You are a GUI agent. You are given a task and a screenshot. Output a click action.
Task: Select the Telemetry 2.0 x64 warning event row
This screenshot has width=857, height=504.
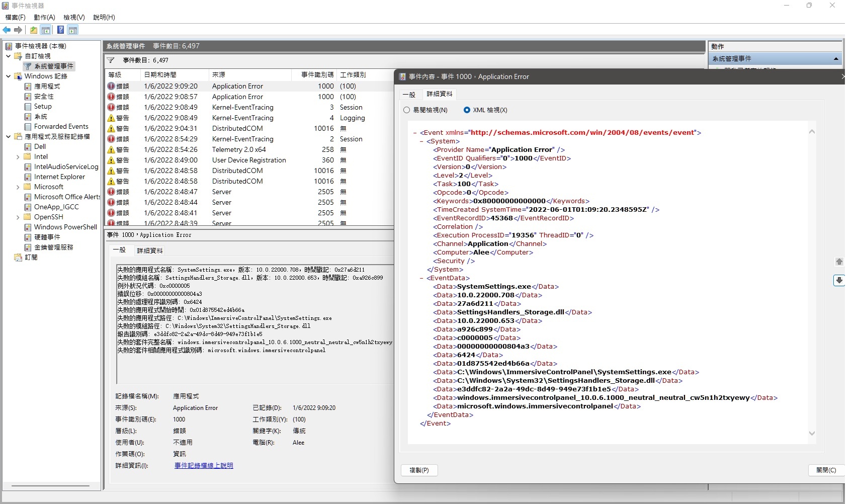[249, 150]
